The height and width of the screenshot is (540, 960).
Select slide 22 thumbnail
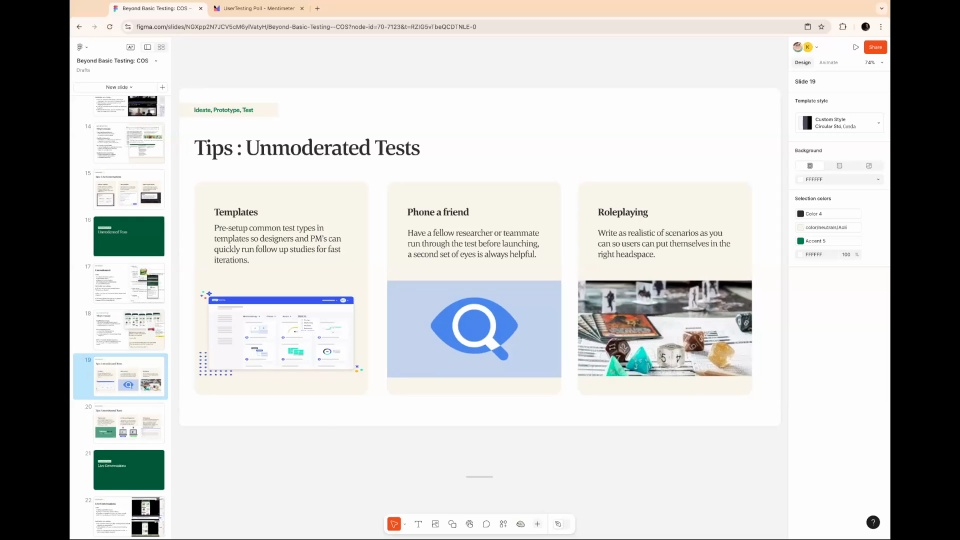tap(129, 516)
